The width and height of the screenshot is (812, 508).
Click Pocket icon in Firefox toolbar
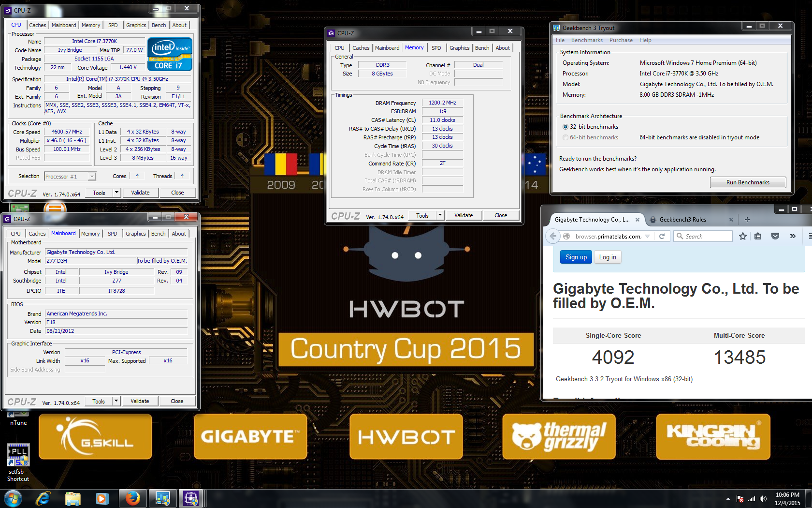pos(775,236)
